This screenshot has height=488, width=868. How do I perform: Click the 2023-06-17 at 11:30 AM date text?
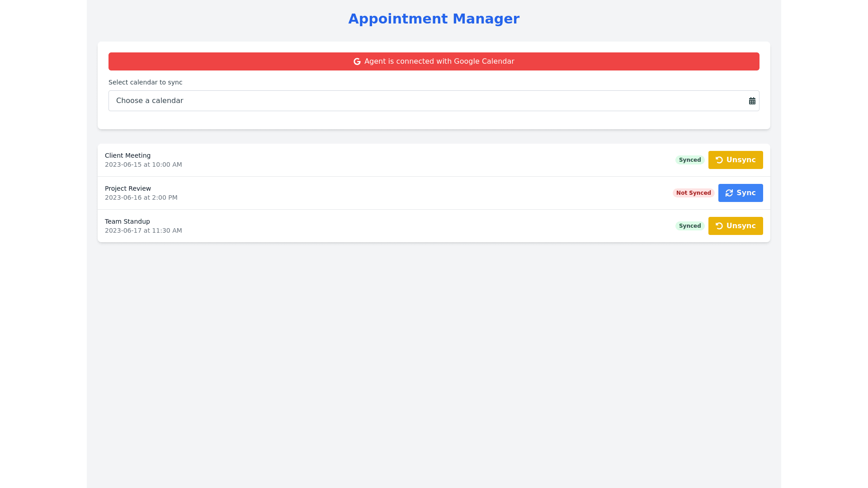click(x=143, y=230)
